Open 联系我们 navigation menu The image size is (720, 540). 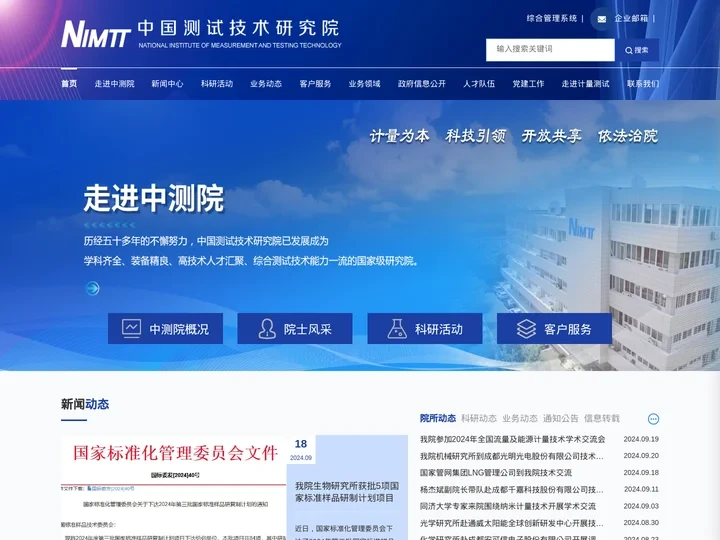pyautogui.click(x=643, y=84)
